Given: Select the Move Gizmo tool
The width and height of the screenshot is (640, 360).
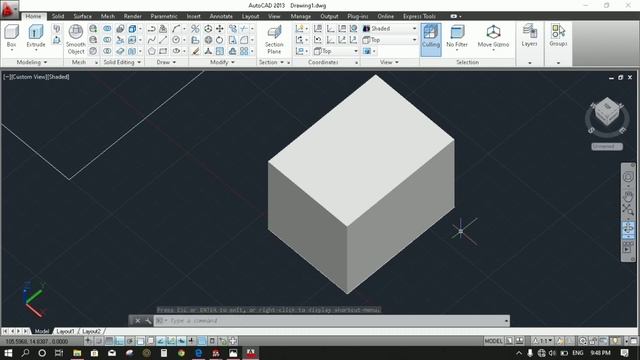Looking at the screenshot, I should [x=493, y=36].
